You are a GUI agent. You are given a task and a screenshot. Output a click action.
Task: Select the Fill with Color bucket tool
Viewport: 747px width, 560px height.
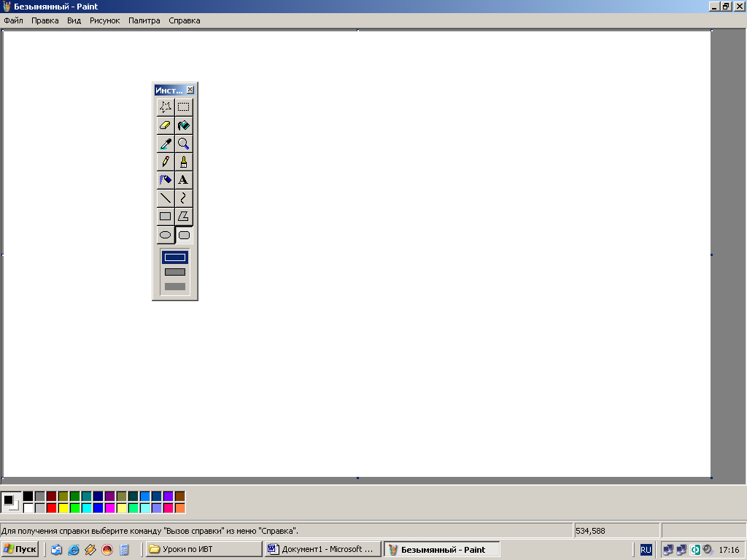click(184, 125)
